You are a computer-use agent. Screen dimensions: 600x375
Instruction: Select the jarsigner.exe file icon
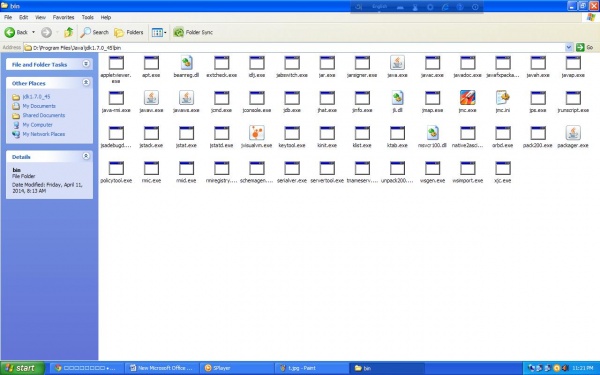point(362,63)
